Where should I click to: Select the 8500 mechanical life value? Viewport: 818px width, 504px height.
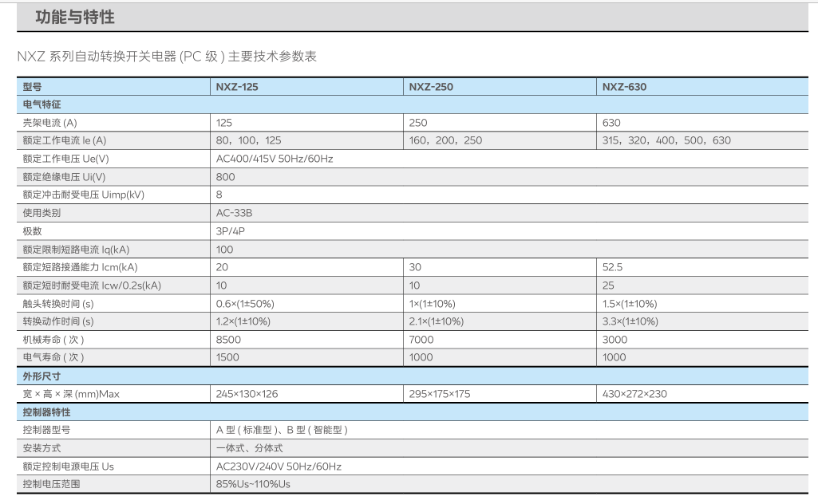coord(227,340)
